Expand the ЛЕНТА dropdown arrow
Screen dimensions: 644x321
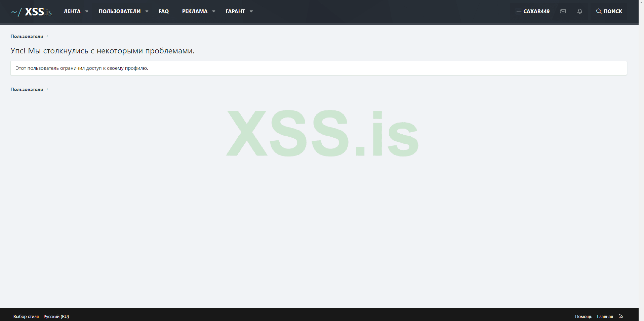coord(87,11)
